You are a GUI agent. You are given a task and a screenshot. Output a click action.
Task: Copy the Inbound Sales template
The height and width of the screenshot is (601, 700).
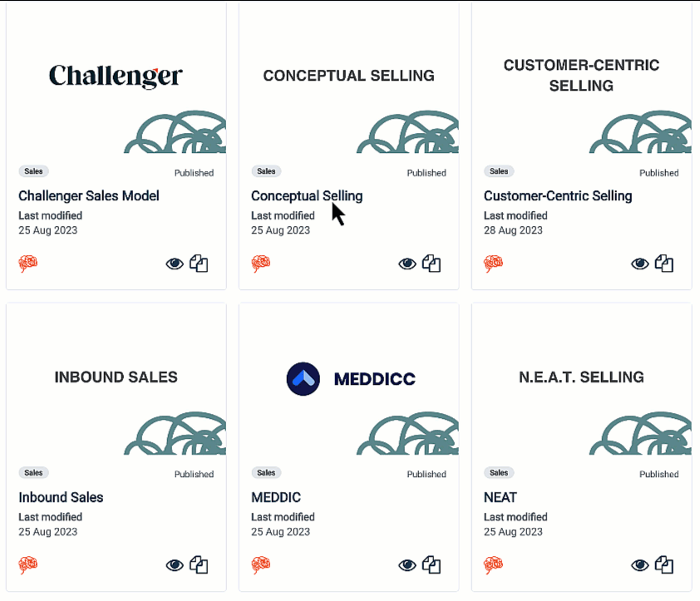point(199,565)
